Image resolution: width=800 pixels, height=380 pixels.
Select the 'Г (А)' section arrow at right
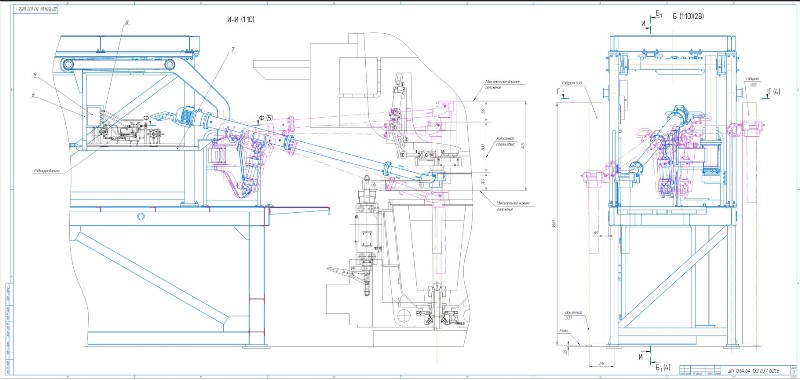coord(773,92)
